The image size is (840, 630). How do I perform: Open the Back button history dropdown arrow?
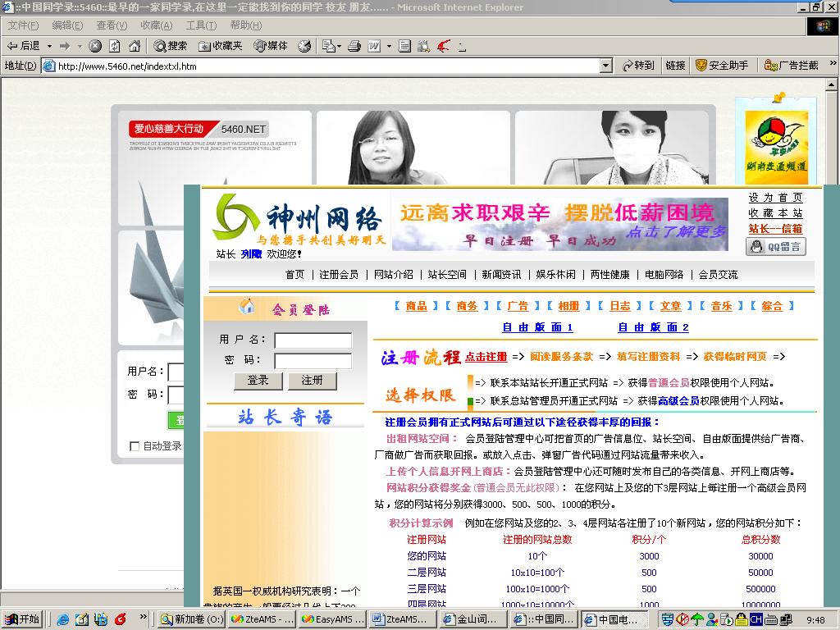tap(49, 46)
